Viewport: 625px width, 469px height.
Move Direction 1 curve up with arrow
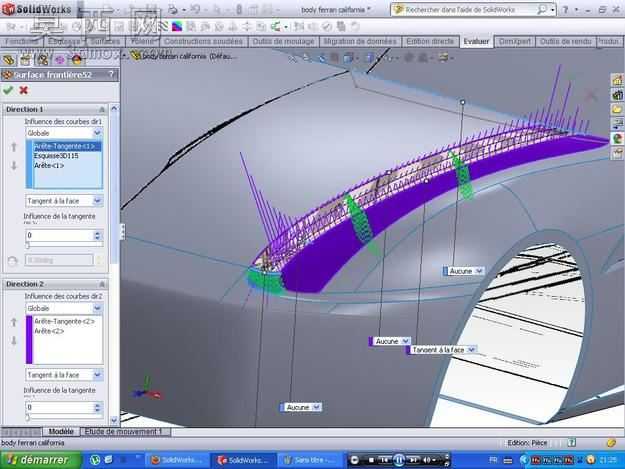coord(14,147)
